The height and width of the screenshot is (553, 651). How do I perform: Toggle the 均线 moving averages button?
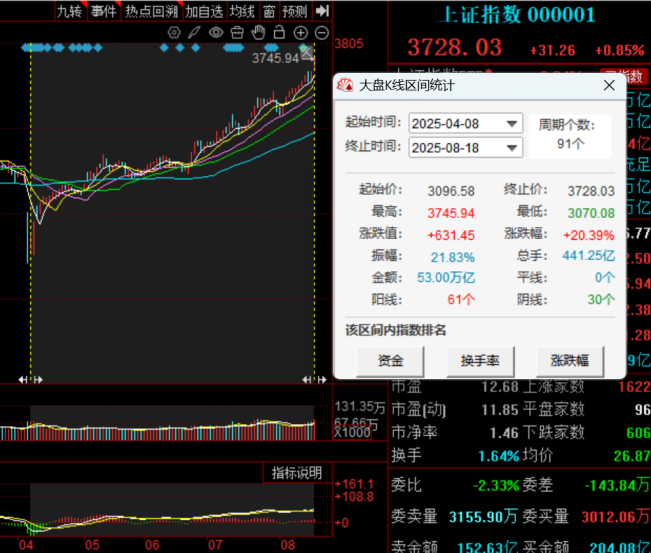click(x=242, y=12)
